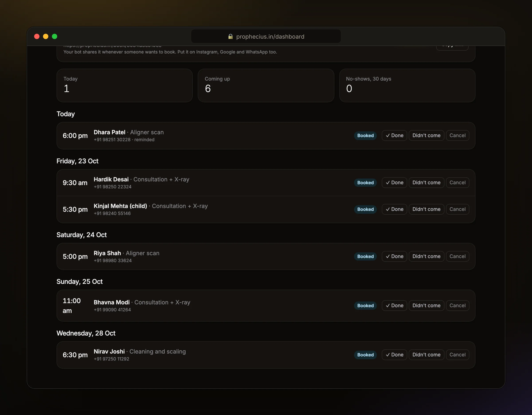Viewport: 532px width, 415px height.
Task: Mark Riya Shah as Didn't come
Action: pyautogui.click(x=426, y=256)
